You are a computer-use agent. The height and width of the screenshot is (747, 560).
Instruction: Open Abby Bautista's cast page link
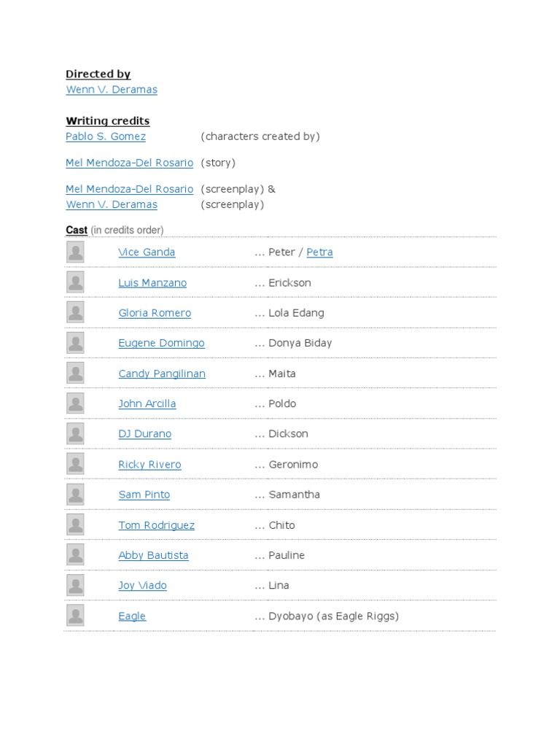[153, 555]
